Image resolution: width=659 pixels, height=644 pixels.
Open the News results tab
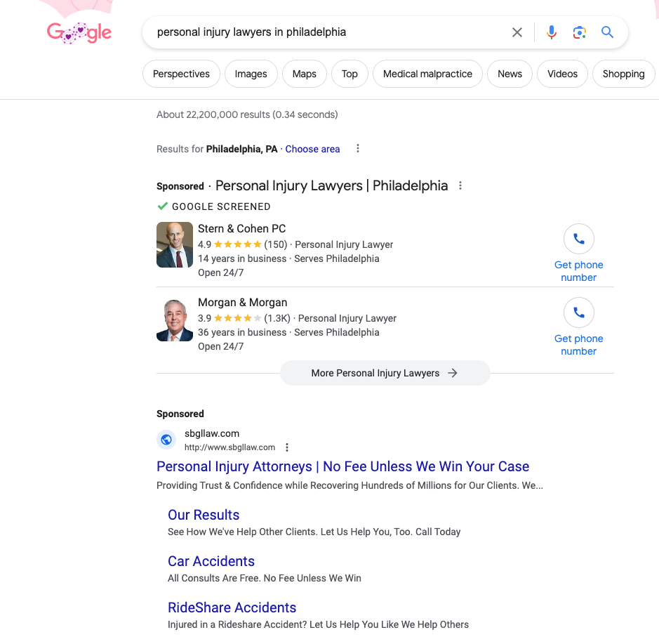pyautogui.click(x=510, y=74)
